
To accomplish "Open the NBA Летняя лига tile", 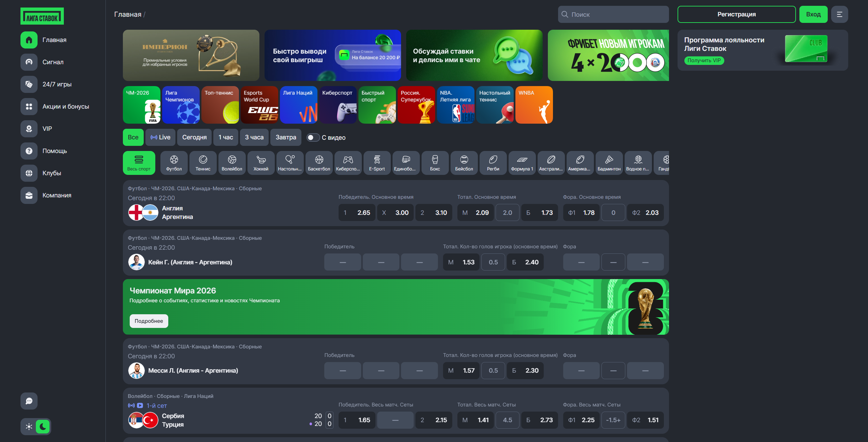I will point(456,105).
